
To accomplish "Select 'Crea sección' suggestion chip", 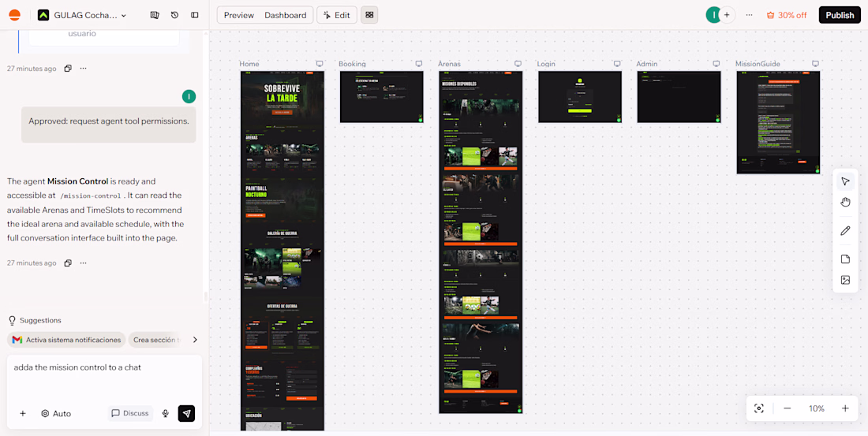I will pyautogui.click(x=156, y=340).
